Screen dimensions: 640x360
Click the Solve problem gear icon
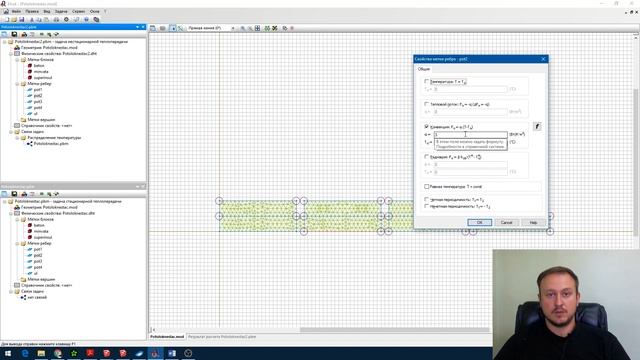(x=67, y=20)
